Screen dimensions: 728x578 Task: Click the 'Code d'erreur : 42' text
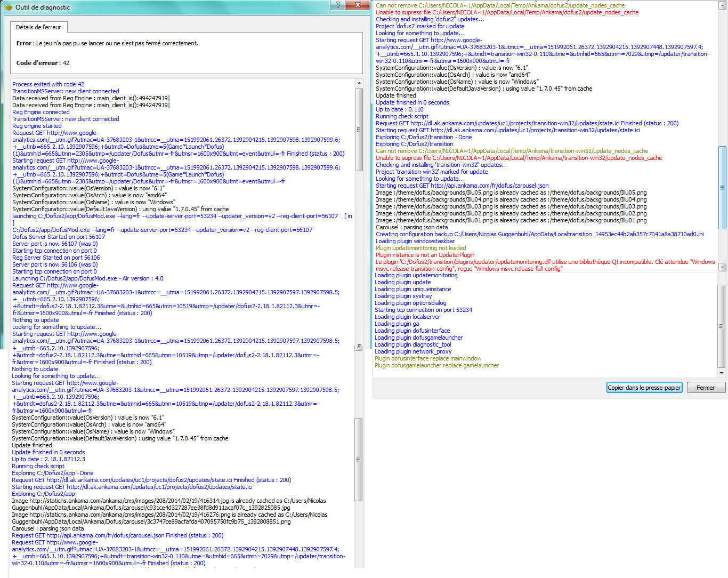click(43, 63)
